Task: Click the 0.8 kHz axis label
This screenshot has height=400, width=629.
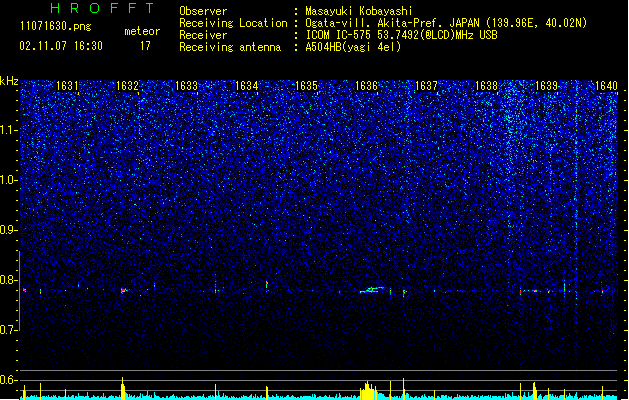Action: click(9, 280)
